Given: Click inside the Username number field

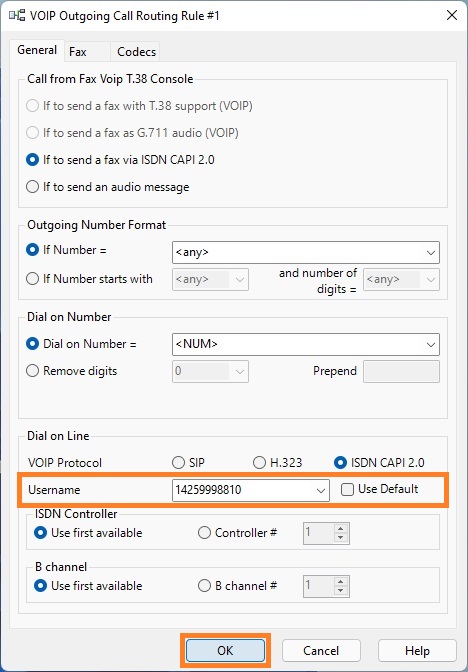Looking at the screenshot, I should point(242,490).
